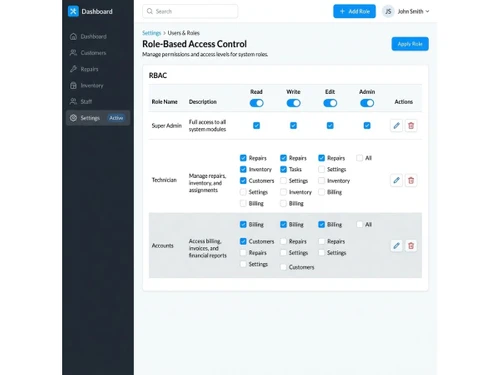Click the JS user avatar
Viewport: 500px width, 375px height.
coord(388,11)
